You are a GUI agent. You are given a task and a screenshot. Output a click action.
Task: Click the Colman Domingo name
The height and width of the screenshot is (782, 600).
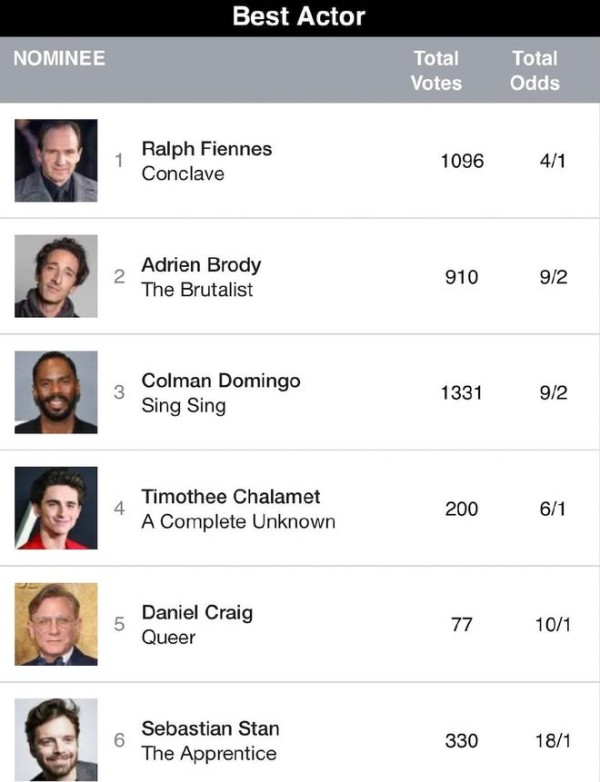coord(221,381)
